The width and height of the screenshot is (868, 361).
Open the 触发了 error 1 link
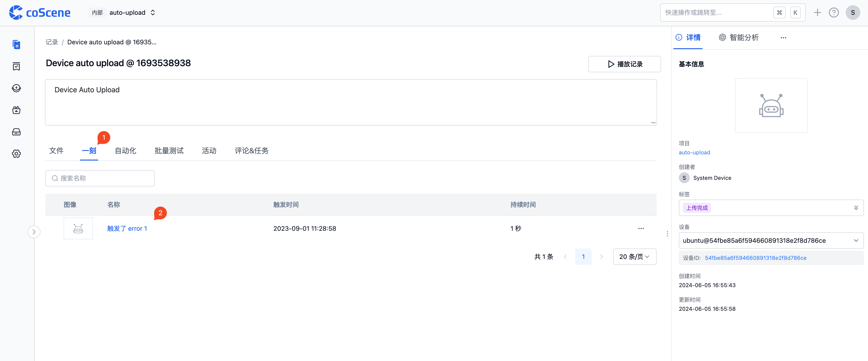pos(127,228)
